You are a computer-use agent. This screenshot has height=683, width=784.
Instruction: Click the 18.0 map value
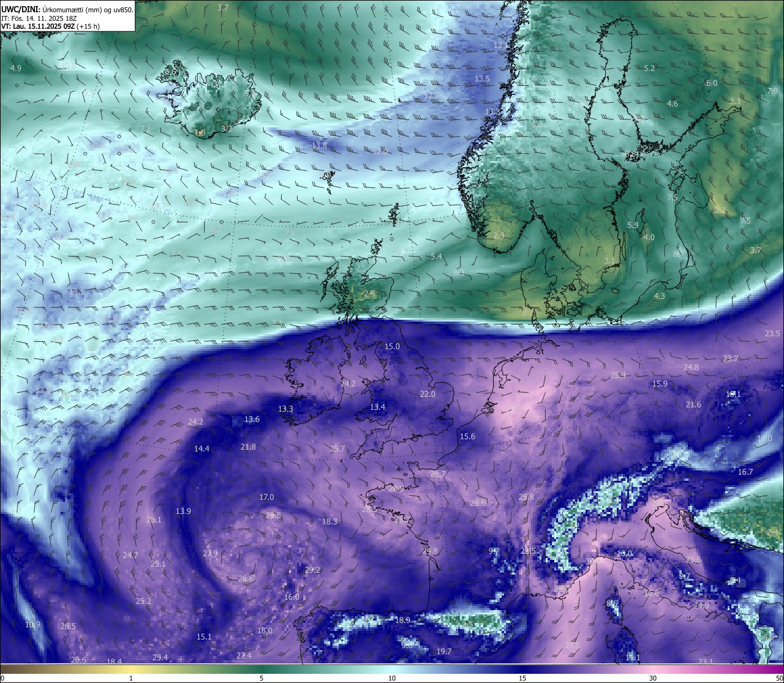pyautogui.click(x=265, y=630)
